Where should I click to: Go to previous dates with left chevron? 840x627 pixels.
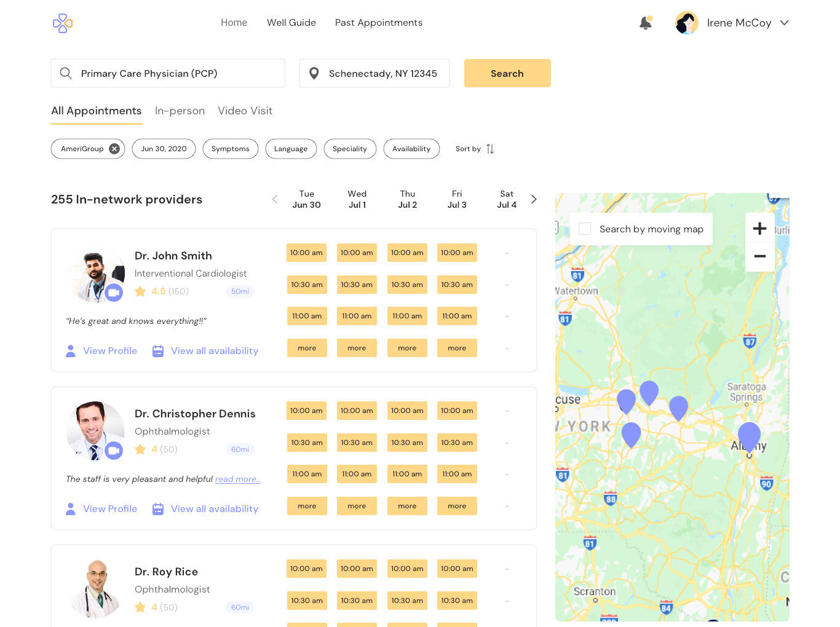coord(275,199)
